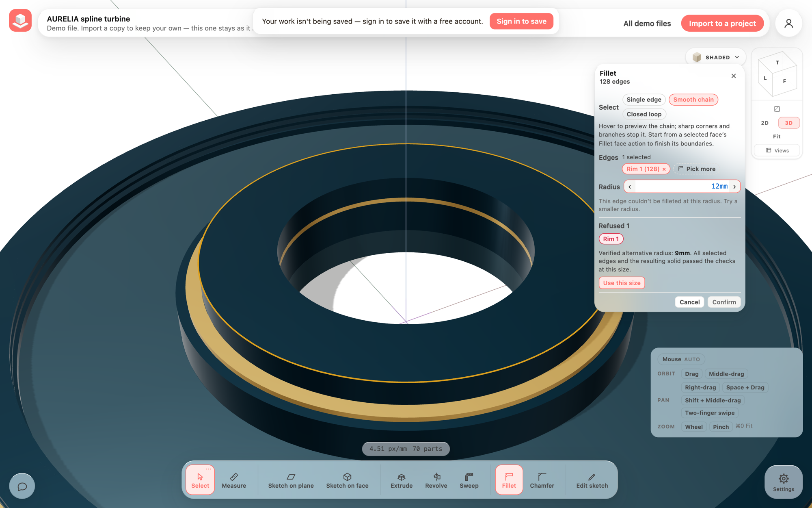Choose Closed loop selection mode
This screenshot has width=812, height=508.
click(644, 114)
